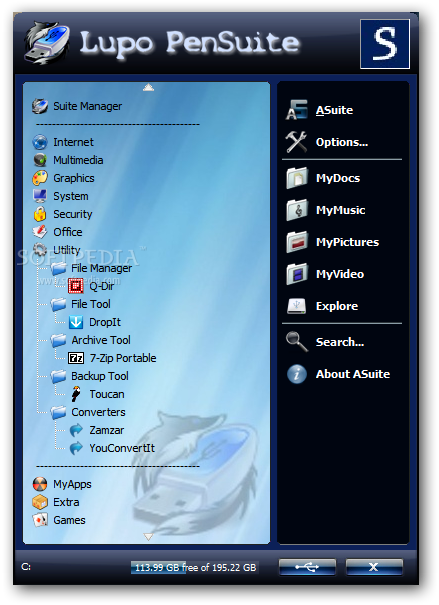Click the Options tools icon
Screen dimensions: 439x605
[296, 142]
